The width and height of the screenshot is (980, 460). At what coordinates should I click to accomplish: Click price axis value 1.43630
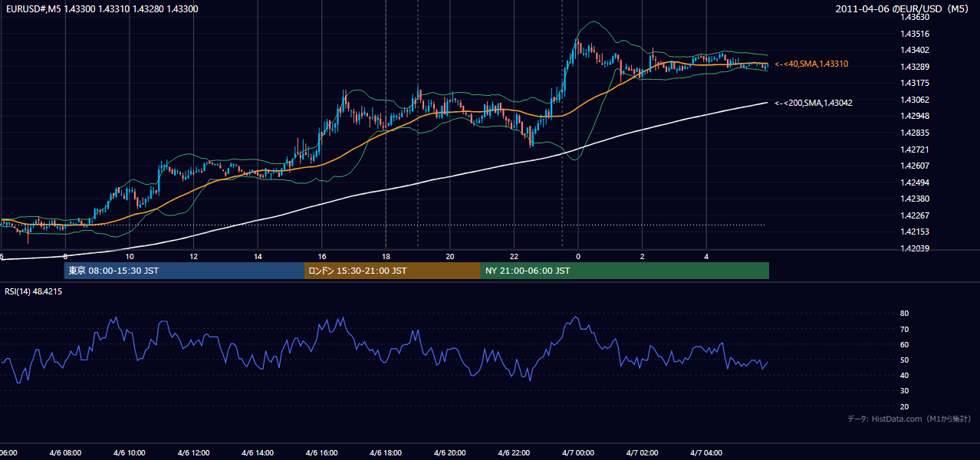point(914,17)
